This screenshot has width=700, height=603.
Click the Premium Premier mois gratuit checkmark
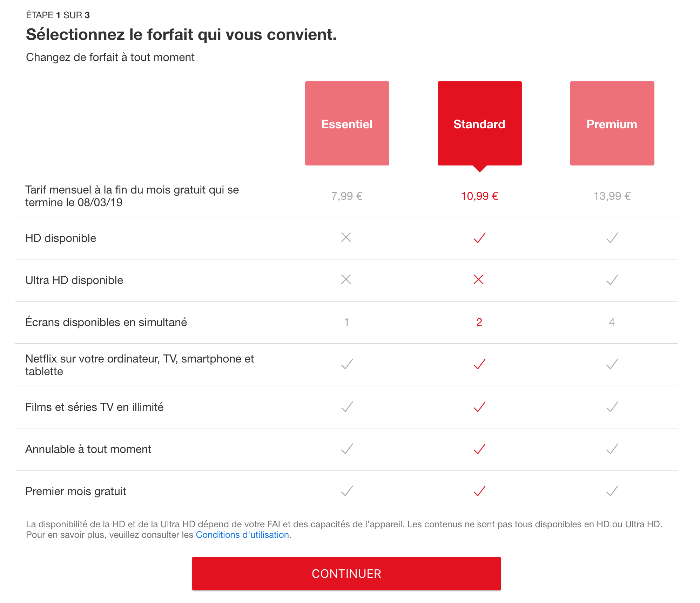612,491
